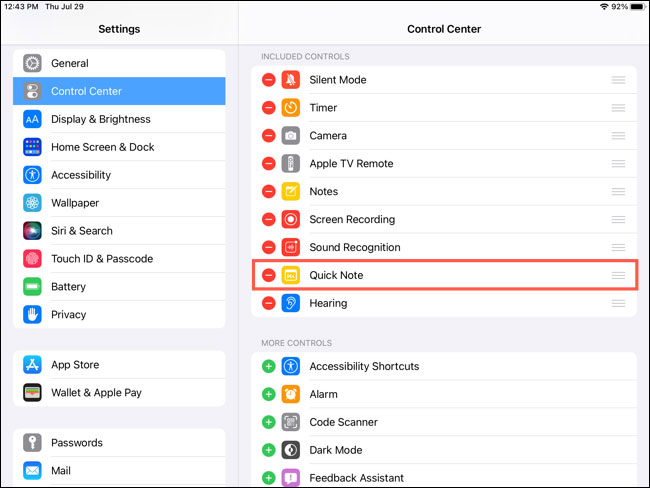Grab the reorder handle for Camera

(x=618, y=135)
